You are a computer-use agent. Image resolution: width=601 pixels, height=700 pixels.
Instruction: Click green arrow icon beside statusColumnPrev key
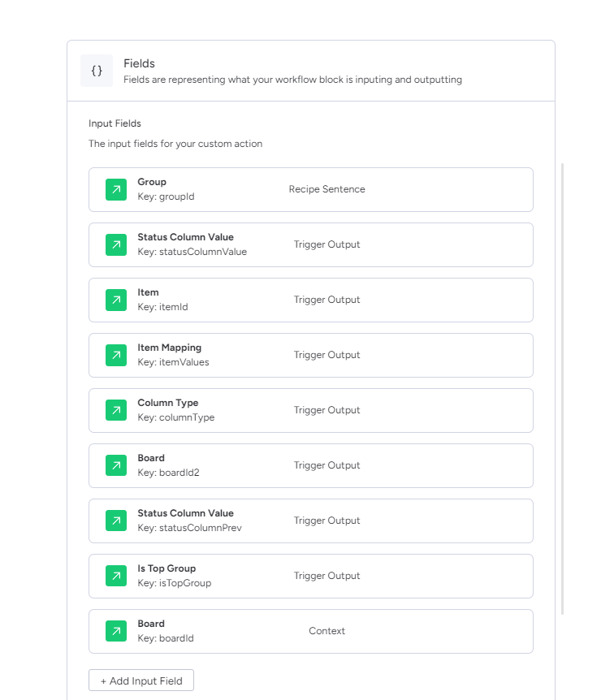point(116,521)
